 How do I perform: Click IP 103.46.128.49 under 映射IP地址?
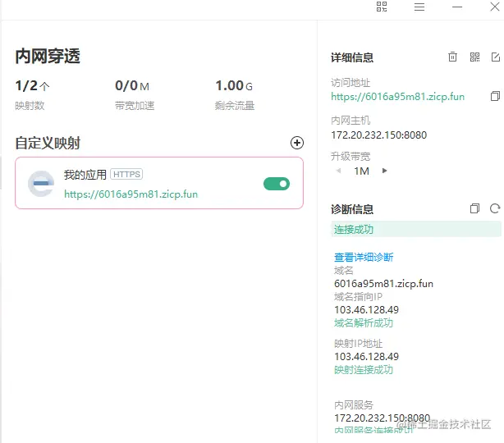366,357
